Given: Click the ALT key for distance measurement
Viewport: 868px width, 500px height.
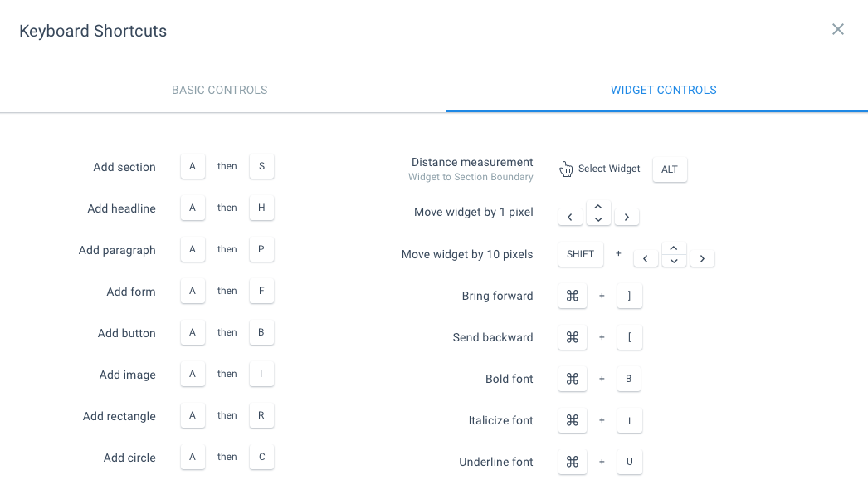Looking at the screenshot, I should tap(670, 169).
